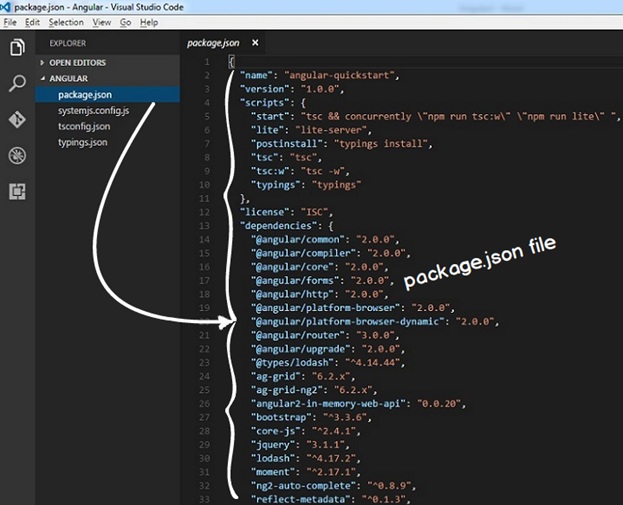Click the "@angular/common" dependency
623x505 pixels.
pos(298,240)
